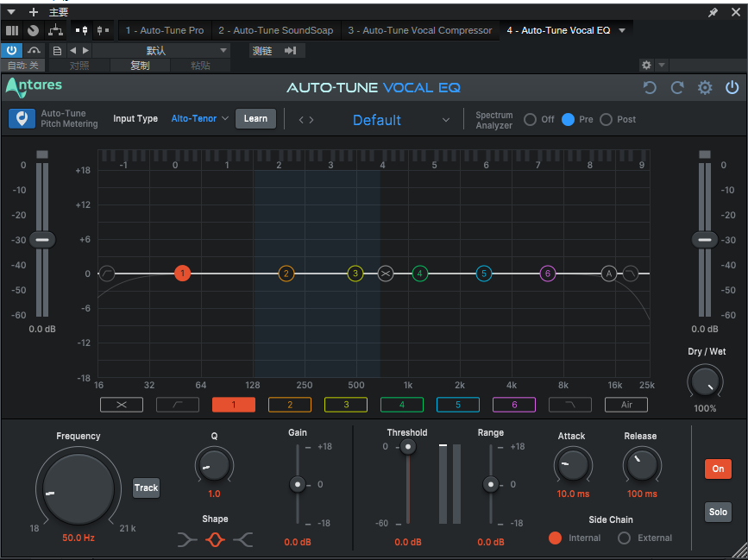Choose the low shelf shape icon
The image size is (748, 560).
click(x=187, y=540)
